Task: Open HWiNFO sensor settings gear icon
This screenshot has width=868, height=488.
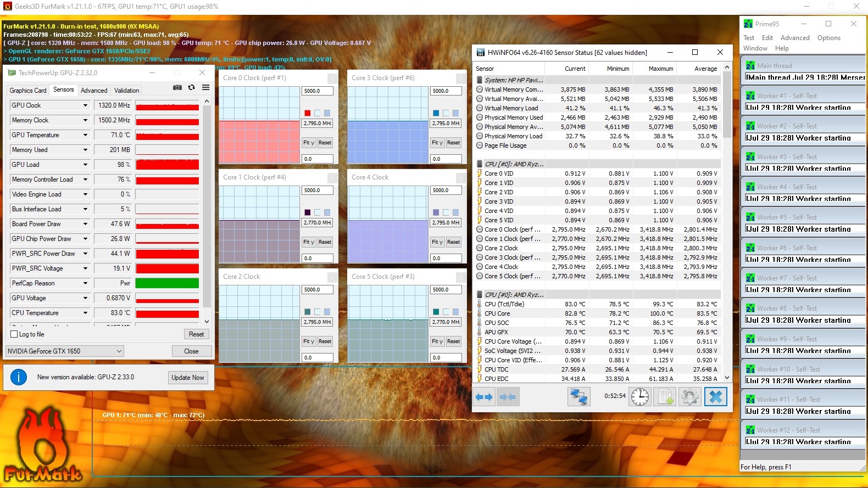Action: (x=690, y=396)
